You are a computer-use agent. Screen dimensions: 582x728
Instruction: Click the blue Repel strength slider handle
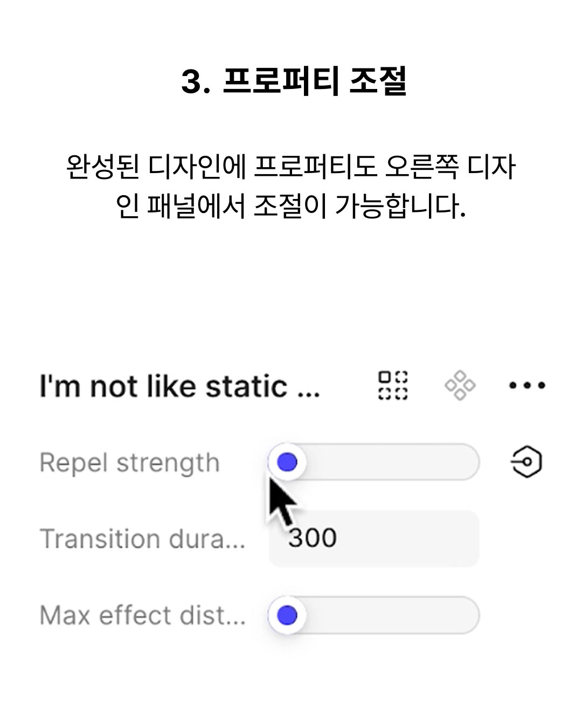287,462
